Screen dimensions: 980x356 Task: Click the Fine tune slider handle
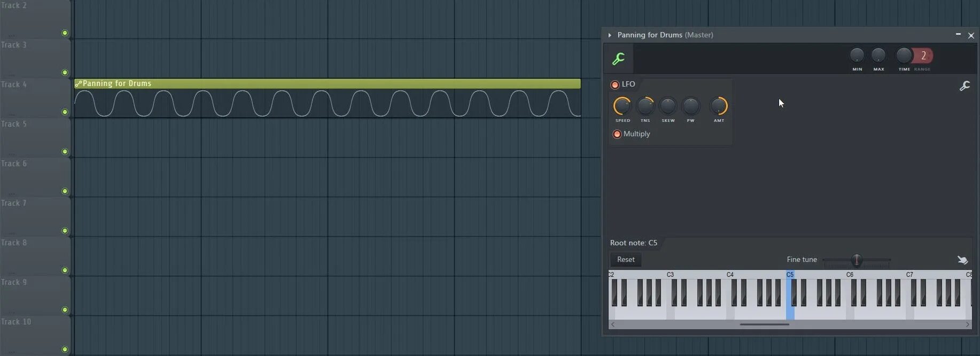(857, 260)
